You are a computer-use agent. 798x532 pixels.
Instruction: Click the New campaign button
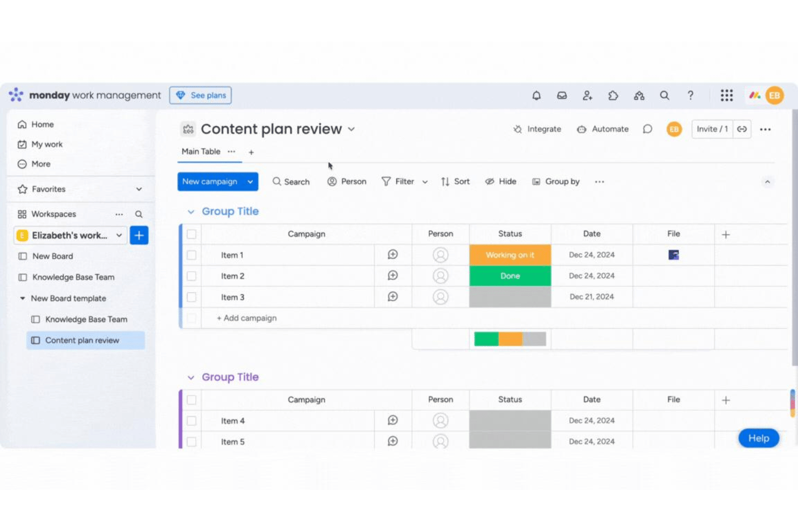[210, 182]
